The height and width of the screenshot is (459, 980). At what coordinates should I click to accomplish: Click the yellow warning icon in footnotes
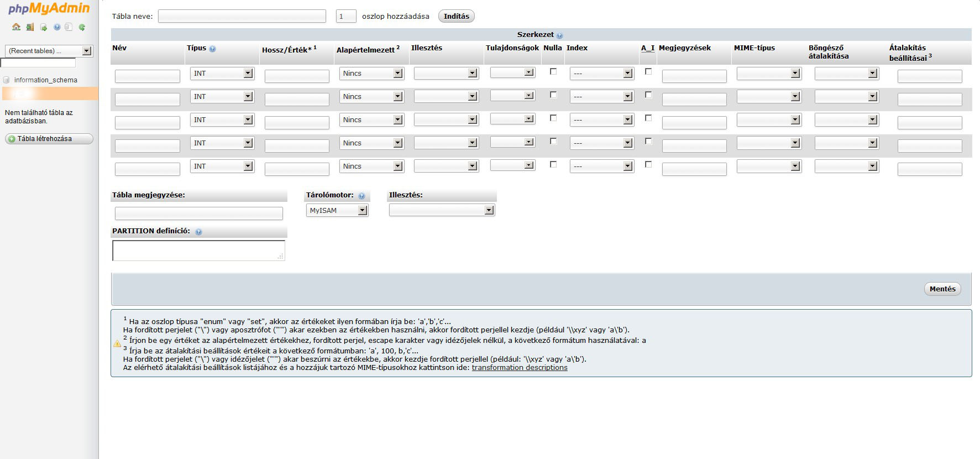(117, 343)
